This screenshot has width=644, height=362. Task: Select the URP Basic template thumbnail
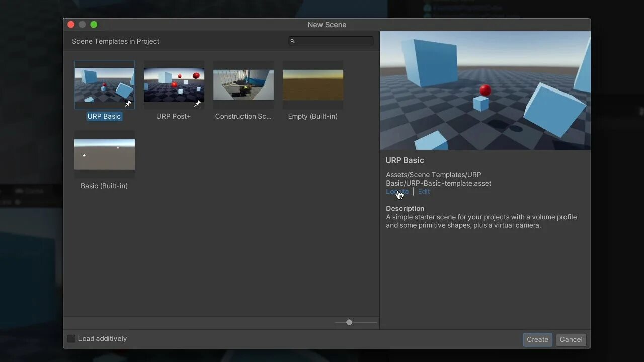pyautogui.click(x=105, y=85)
